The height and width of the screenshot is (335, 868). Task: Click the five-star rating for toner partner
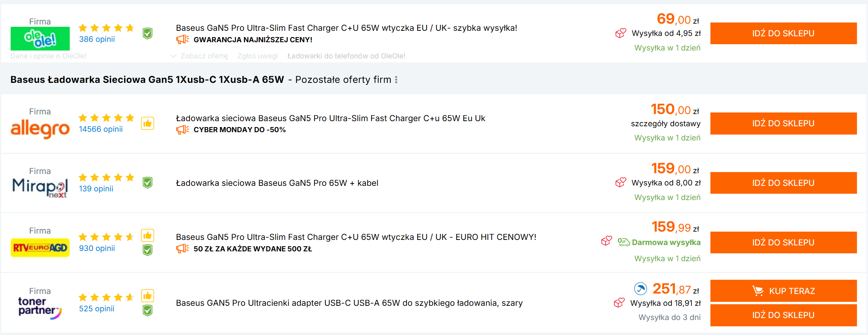[x=106, y=297]
